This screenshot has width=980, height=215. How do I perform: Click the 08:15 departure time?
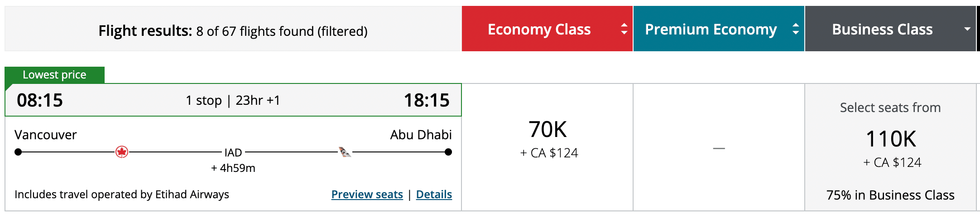(40, 100)
